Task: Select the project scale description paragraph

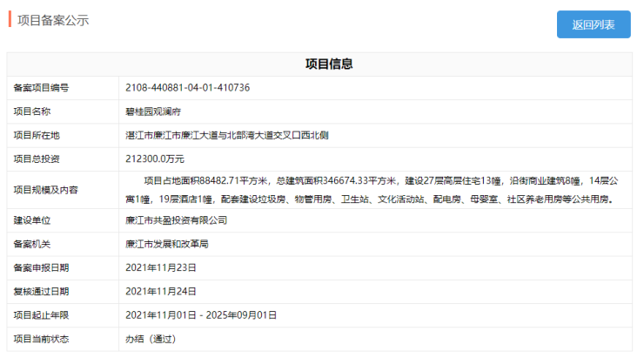Action: tap(372, 190)
